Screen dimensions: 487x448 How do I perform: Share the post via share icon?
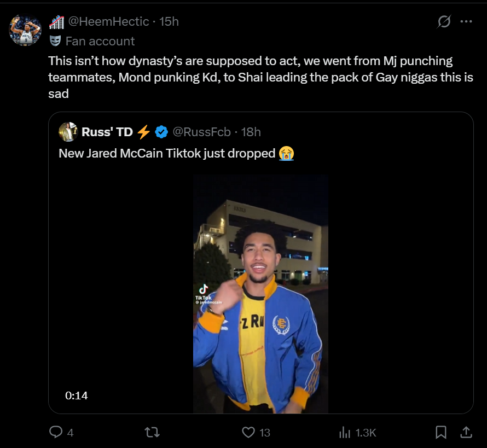tap(466, 432)
